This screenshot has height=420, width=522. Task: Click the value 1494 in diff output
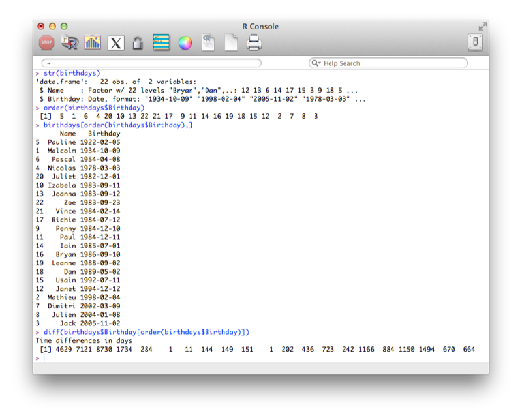427,349
